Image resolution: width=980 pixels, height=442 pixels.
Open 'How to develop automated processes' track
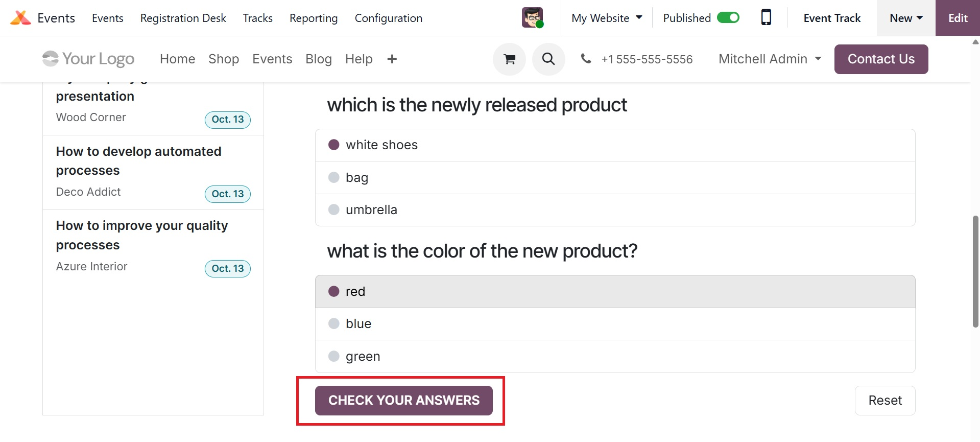[138, 160]
